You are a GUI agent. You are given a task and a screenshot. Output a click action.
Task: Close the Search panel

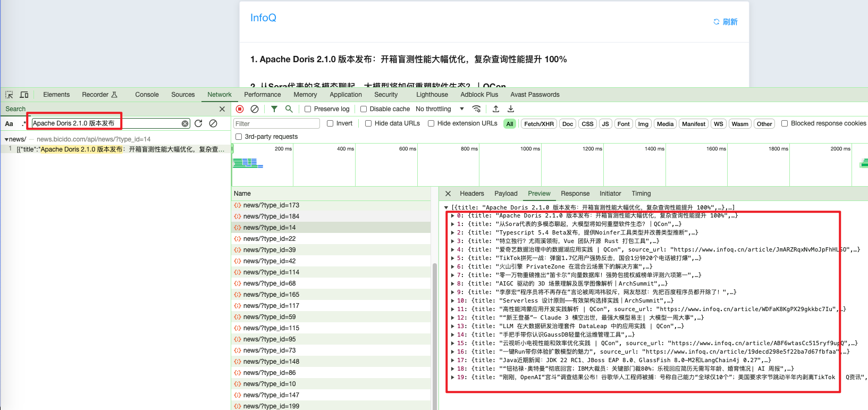point(222,109)
